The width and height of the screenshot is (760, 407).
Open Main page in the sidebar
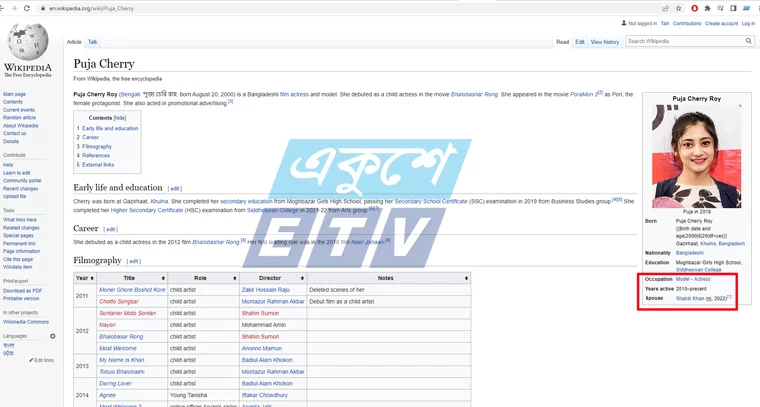15,94
